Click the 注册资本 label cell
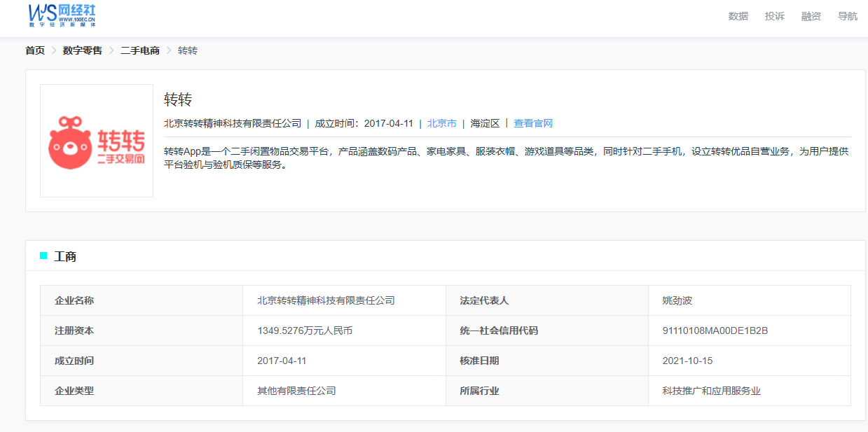This screenshot has height=432, width=868. [142, 330]
